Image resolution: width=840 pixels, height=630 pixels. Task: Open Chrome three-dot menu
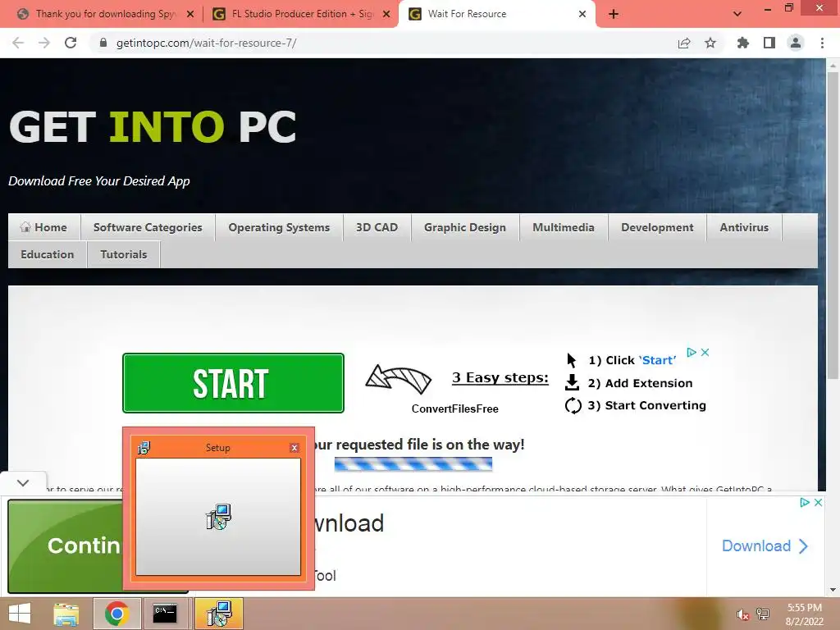tap(822, 43)
